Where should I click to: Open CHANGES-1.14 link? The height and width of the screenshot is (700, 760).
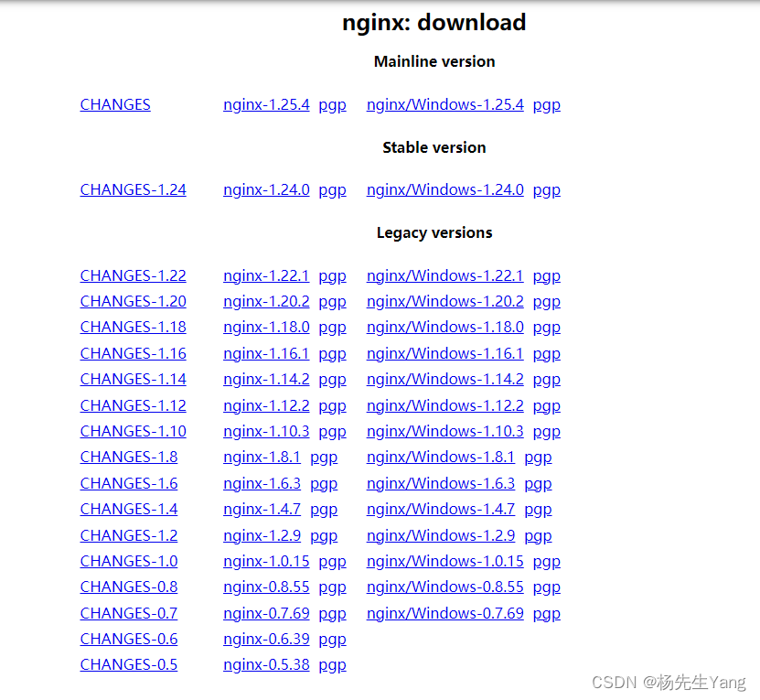[x=134, y=380]
